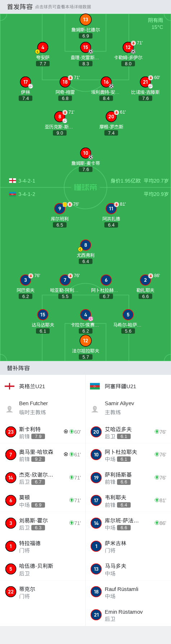Select Azerbaijan number 9 库尔班利 badge

(x=60, y=209)
